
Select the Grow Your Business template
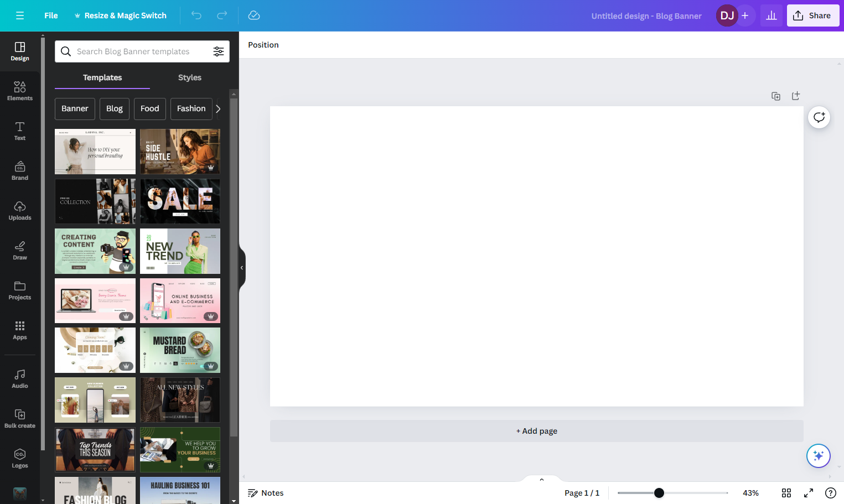(180, 449)
